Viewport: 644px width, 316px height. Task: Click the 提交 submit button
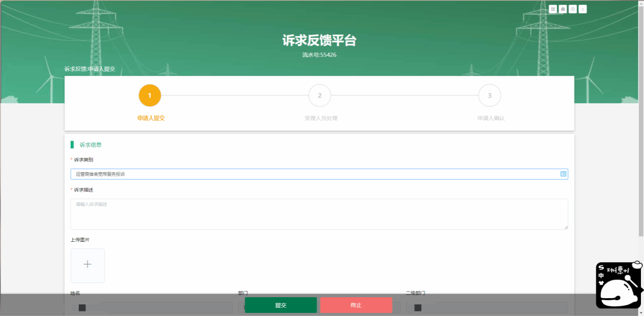point(281,305)
